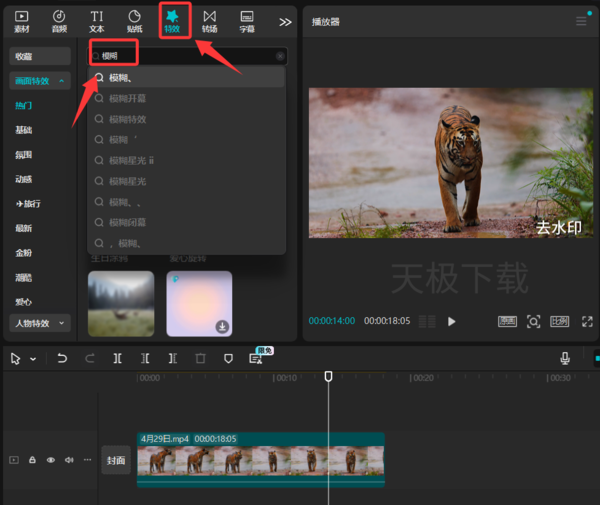Collapse the 画面特效 category
Viewport: 600px width, 505px height.
[x=40, y=81]
